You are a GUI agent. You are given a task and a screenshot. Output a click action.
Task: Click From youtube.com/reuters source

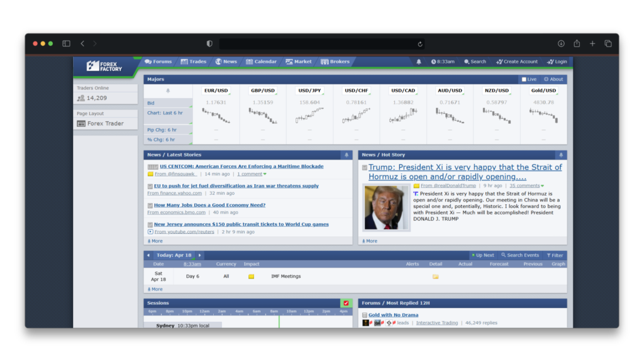(x=184, y=232)
